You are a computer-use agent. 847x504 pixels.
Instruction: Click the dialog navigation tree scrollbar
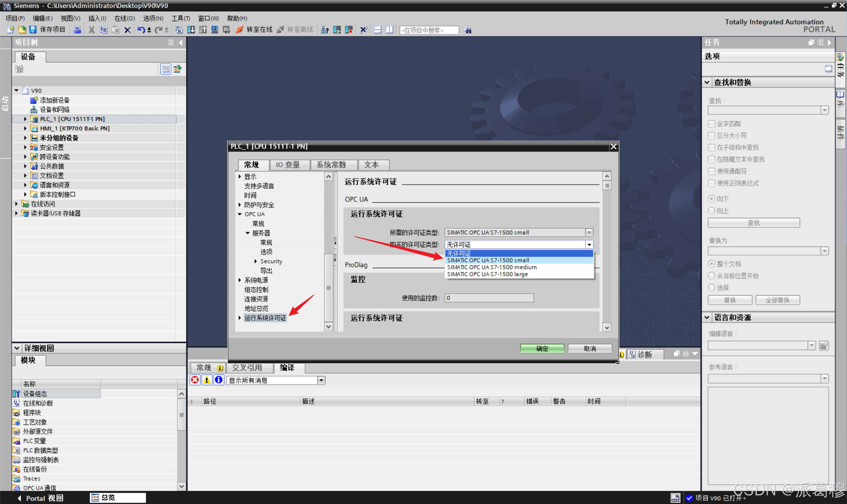click(328, 287)
